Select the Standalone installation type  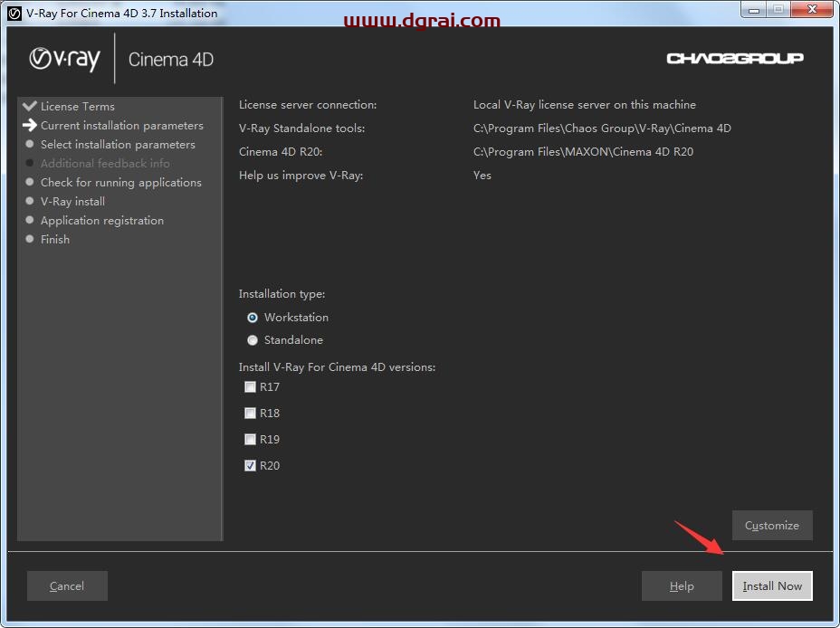(253, 340)
